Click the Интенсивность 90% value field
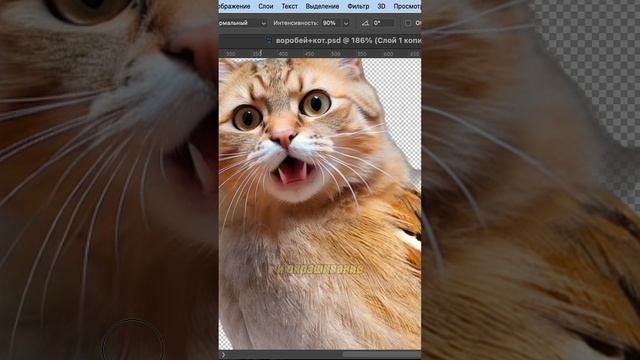The height and width of the screenshot is (360, 640). pos(331,23)
